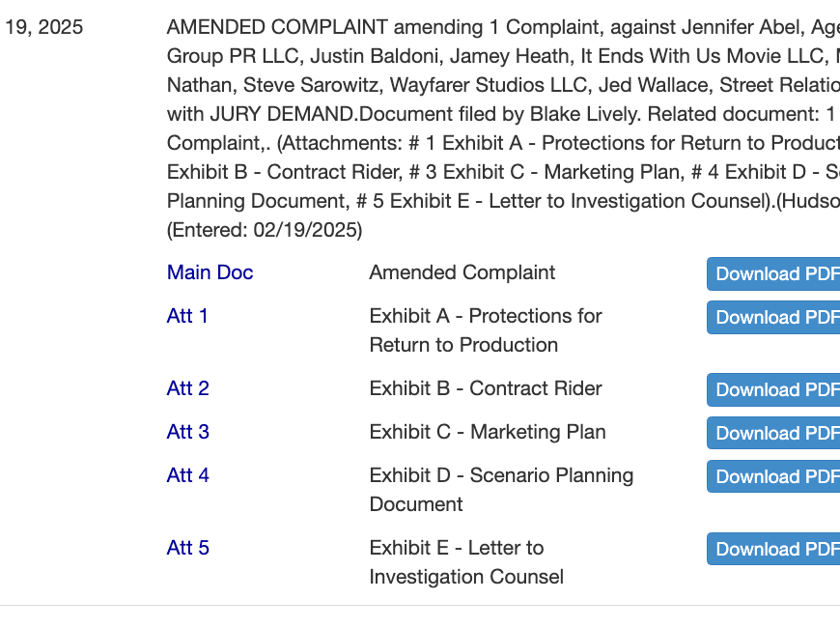
Task: Click the description label beside Att 3
Action: click(487, 432)
